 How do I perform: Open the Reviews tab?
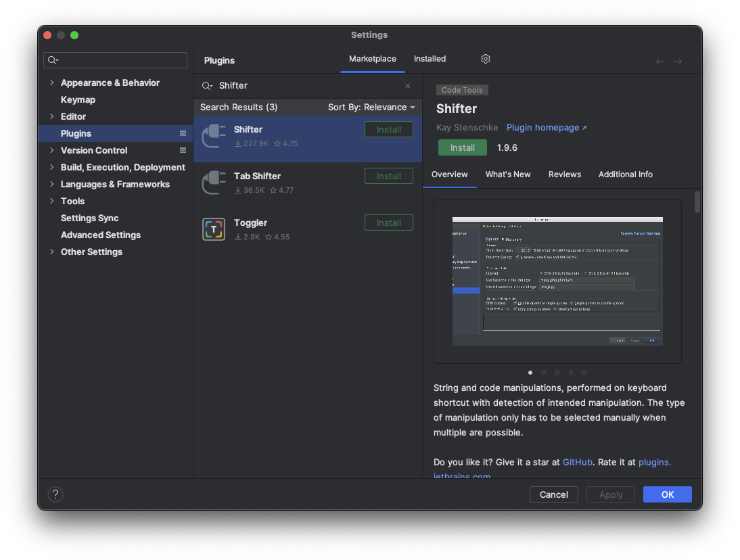pyautogui.click(x=564, y=174)
